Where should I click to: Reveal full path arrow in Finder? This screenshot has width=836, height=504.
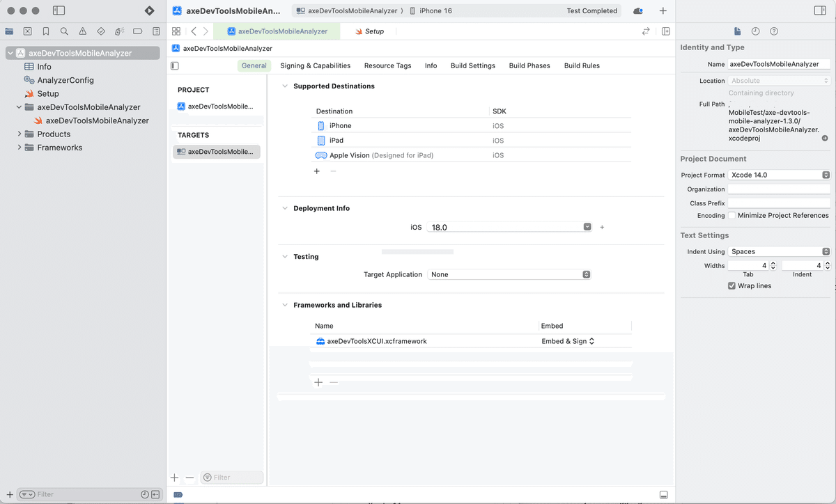[x=825, y=138]
